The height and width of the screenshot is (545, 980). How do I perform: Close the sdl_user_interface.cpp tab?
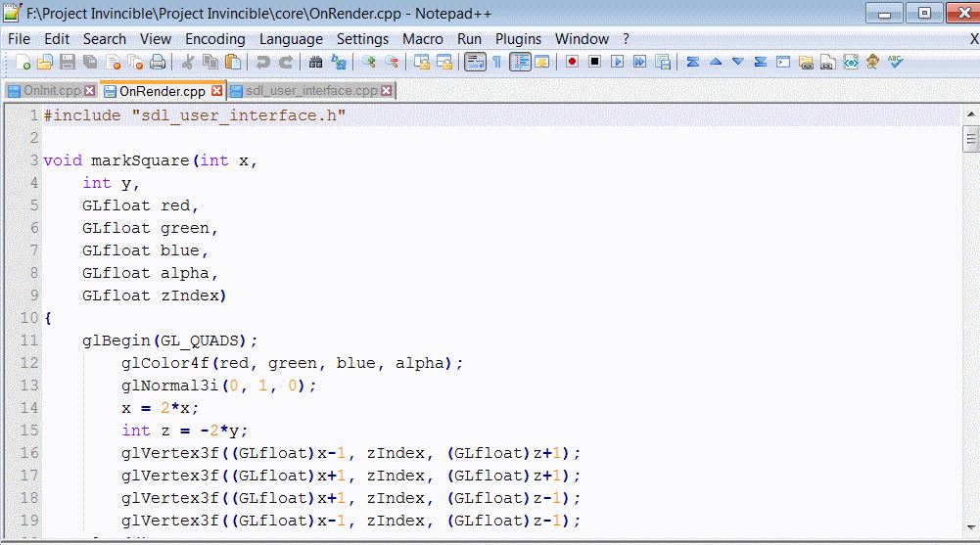click(387, 91)
